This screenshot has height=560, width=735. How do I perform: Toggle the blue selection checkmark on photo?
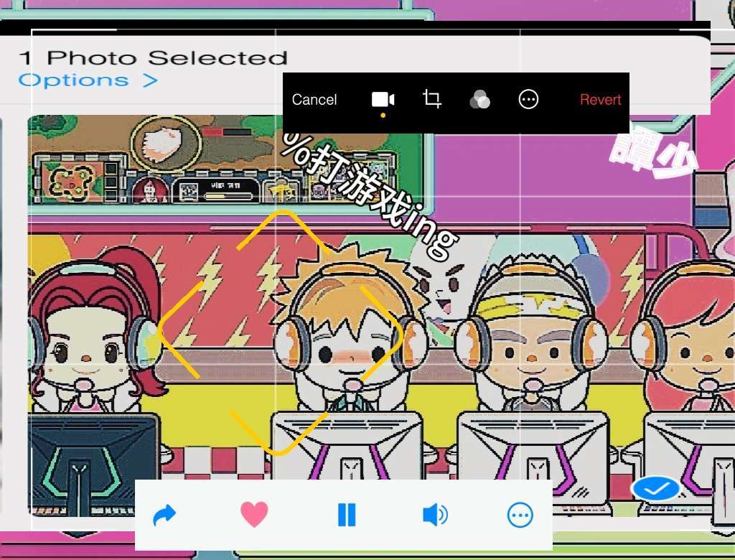(655, 489)
